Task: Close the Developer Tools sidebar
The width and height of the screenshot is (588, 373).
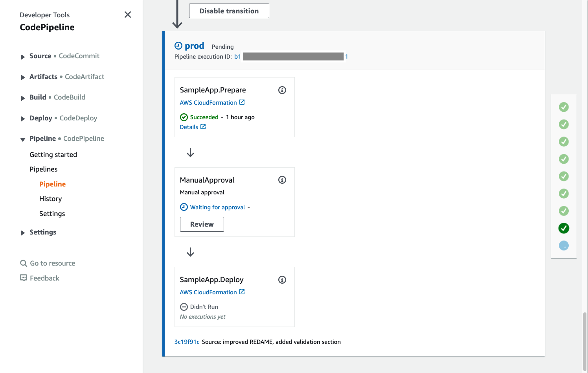Action: tap(128, 15)
